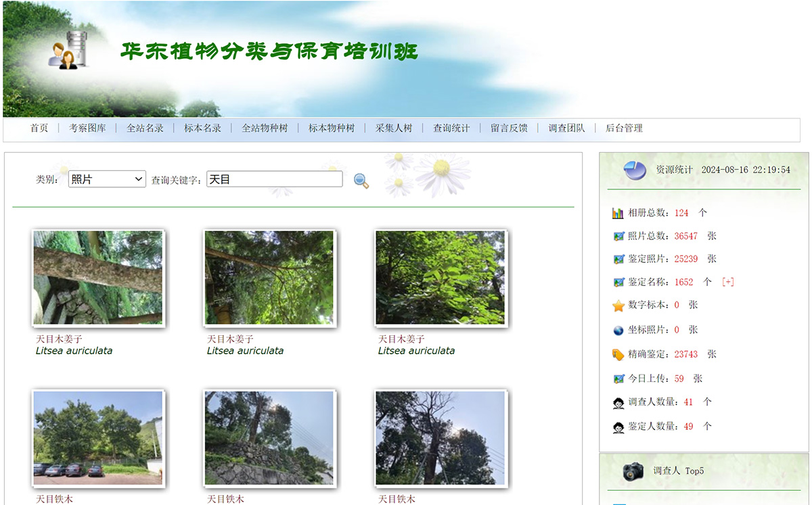Click the pie chart icon beside 资源统计
This screenshot has width=812, height=505.
click(x=633, y=170)
